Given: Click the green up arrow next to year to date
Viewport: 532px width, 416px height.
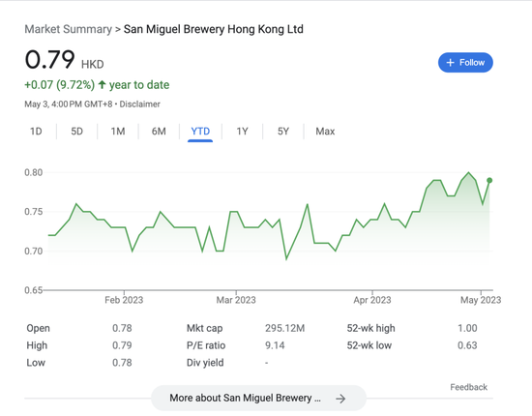Looking at the screenshot, I should tap(102, 84).
